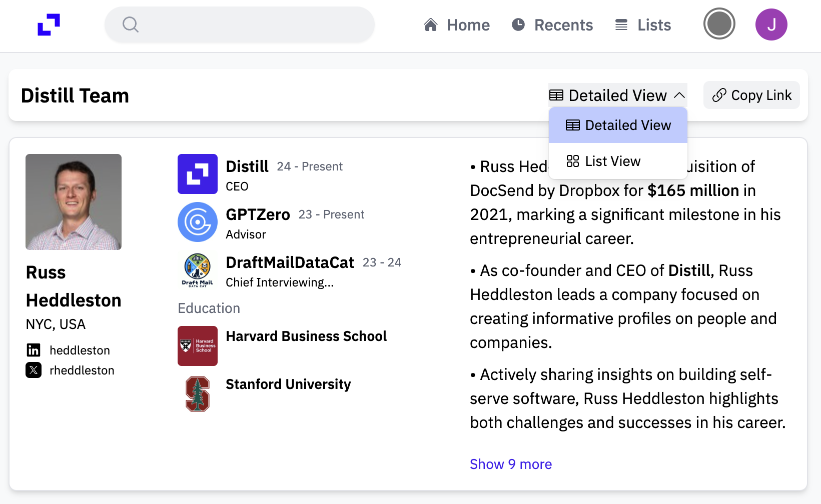Click the Chief Interviewing... role text
821x504 pixels.
(x=280, y=282)
